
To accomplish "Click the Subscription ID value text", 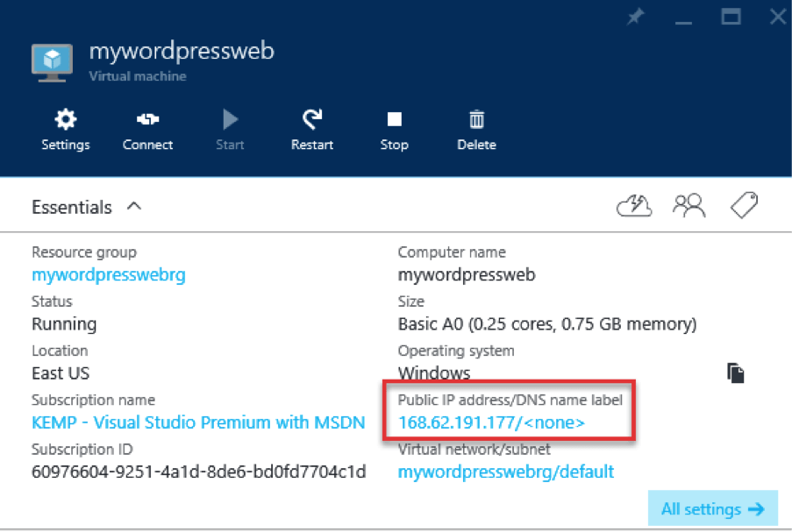I will pyautogui.click(x=198, y=472).
